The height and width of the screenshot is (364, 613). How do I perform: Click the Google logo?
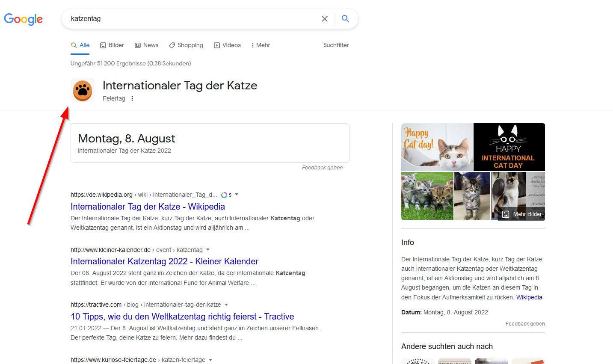coord(23,19)
